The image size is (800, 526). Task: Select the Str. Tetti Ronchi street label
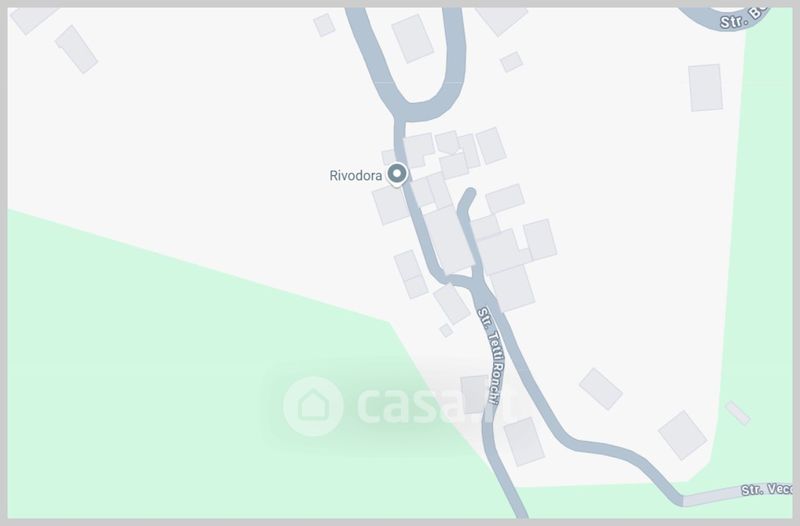click(x=491, y=356)
